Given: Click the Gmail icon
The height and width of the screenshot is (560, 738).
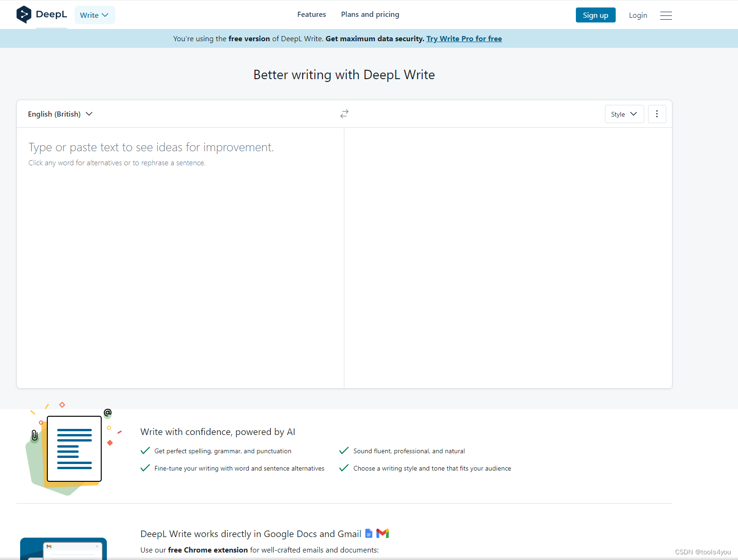Looking at the screenshot, I should 383,533.
